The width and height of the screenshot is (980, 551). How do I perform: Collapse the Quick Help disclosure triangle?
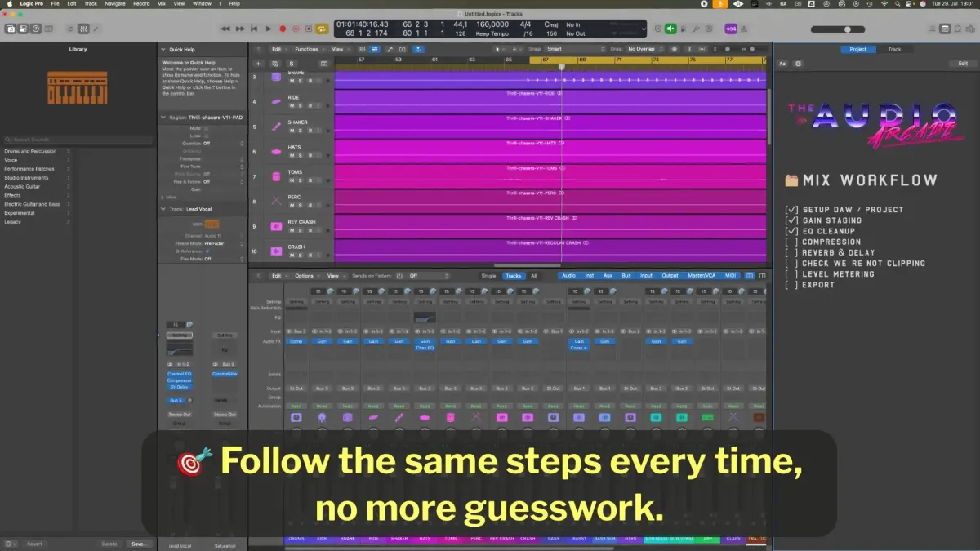163,49
